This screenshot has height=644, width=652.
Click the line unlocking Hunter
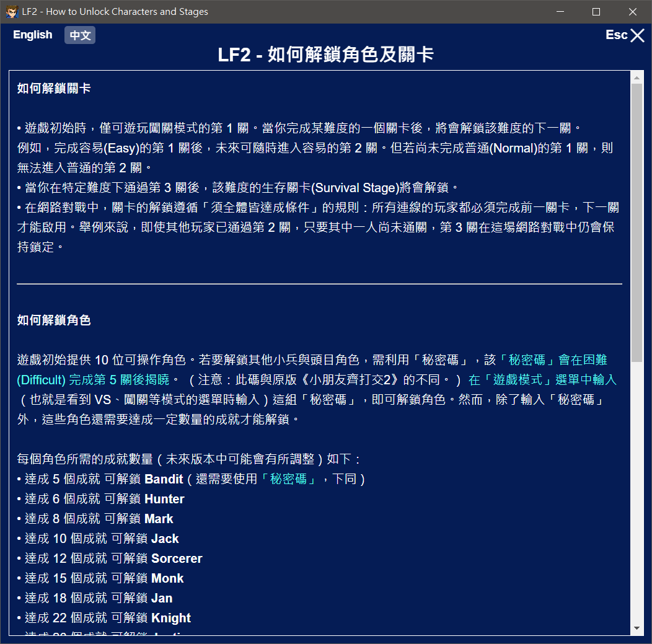[100, 499]
